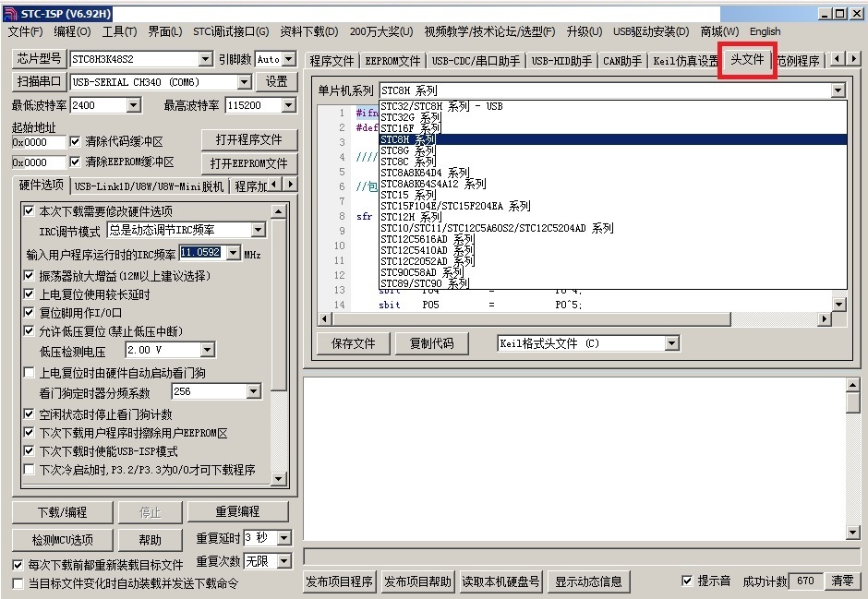The height and width of the screenshot is (599, 868).
Task: Toggle 下次下载时使能USB-ISP模式 checkbox
Action: click(x=30, y=451)
